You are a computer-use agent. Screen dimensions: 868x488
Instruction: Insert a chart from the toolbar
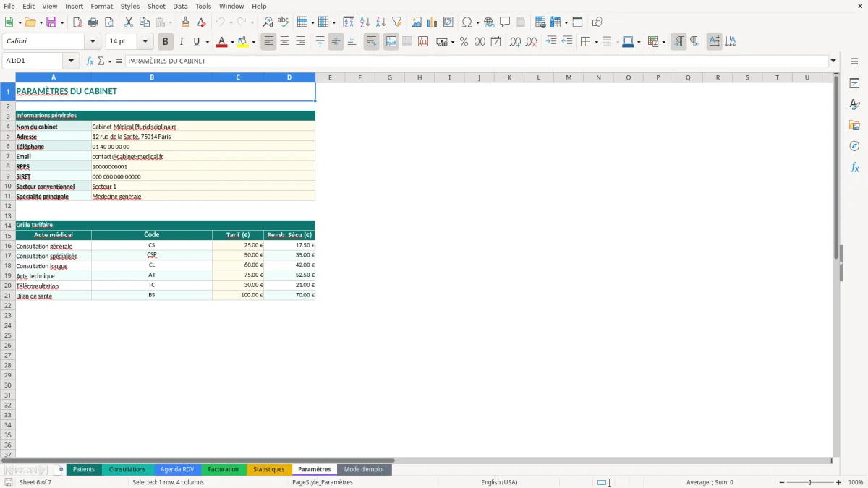click(433, 22)
